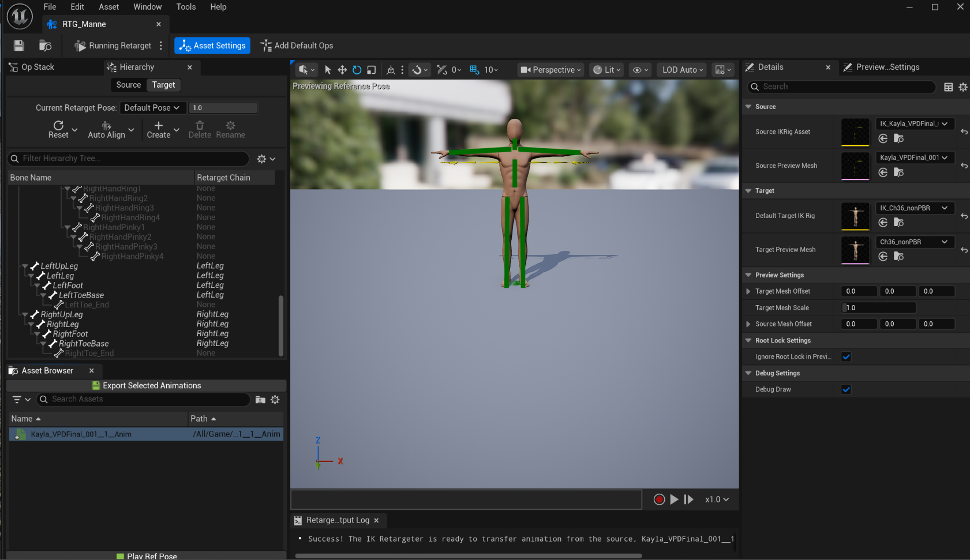Open the Current Retarget Pose dropdown
The image size is (970, 560).
(x=152, y=107)
